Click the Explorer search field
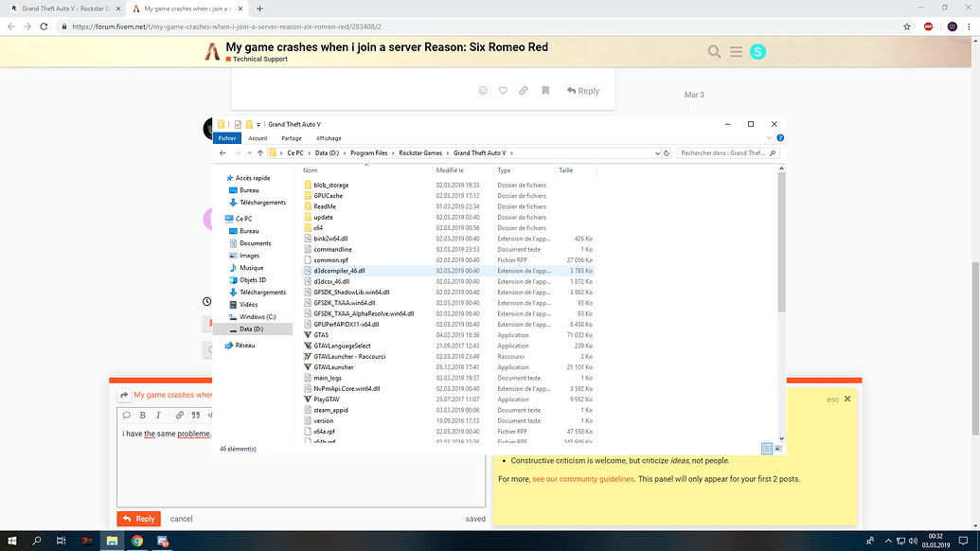 [727, 153]
